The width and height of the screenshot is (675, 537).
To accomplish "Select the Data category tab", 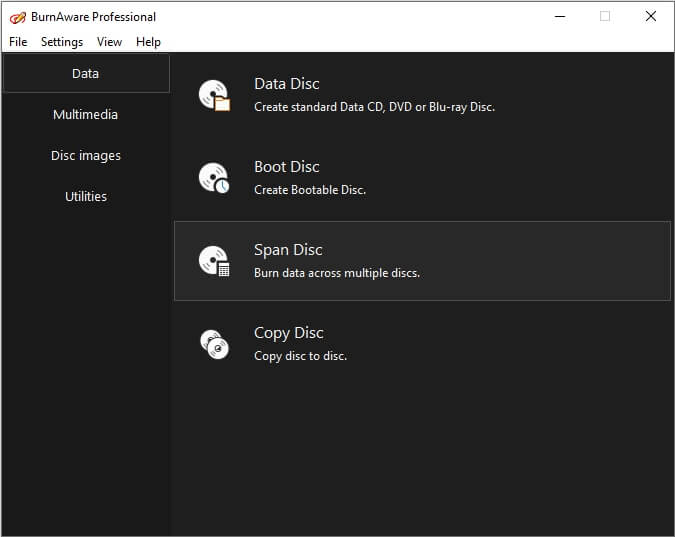I will tap(86, 74).
